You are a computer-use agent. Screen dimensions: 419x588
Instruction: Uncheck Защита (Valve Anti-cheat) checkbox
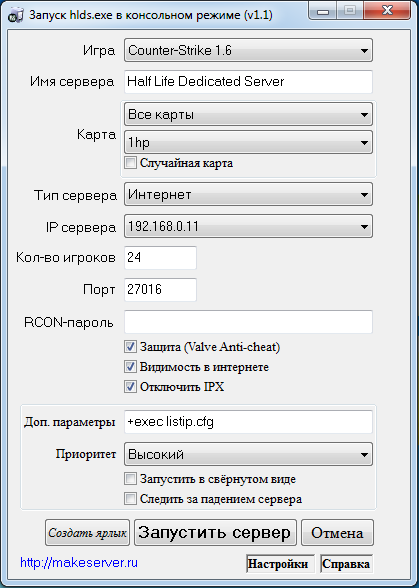[x=130, y=347]
